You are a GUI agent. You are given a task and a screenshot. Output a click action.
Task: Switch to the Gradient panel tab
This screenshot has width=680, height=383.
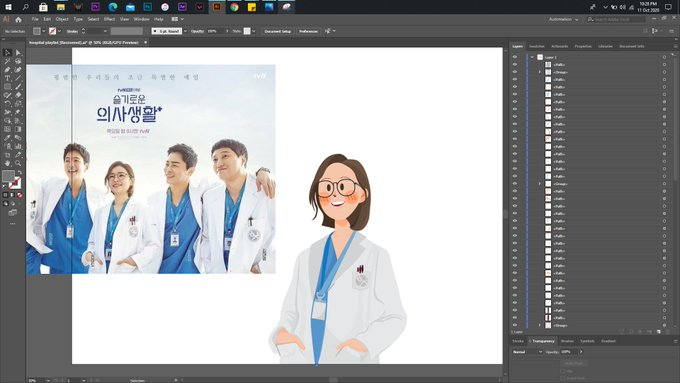point(608,341)
